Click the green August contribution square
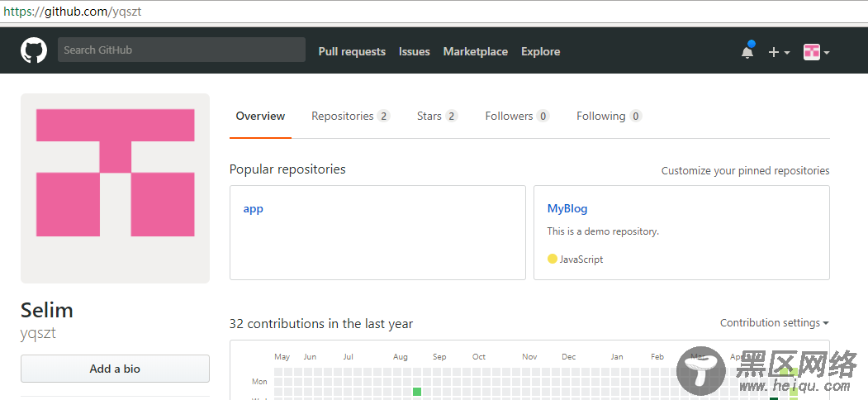 tap(417, 392)
